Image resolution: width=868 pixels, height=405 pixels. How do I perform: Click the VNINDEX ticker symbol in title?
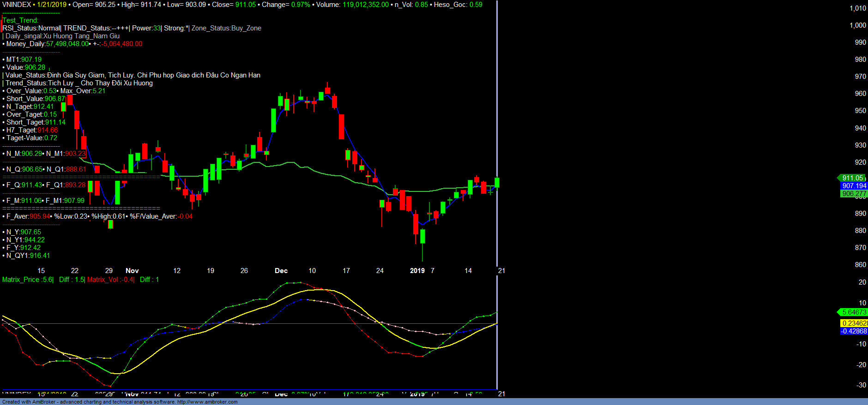(17, 5)
